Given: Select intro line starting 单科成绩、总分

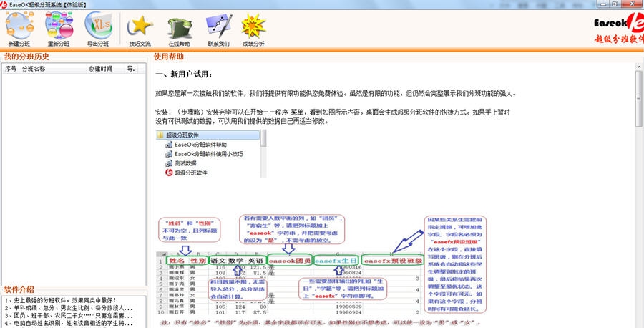Looking at the screenshot, I should (69, 307).
